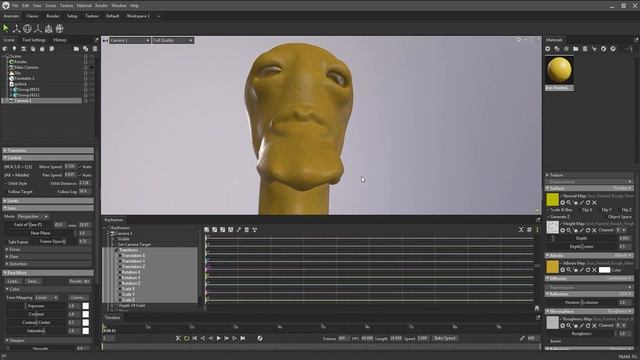Click the first keyframe toolbar icon
Image resolution: width=640 pixels, height=360 pixels.
coord(207,230)
